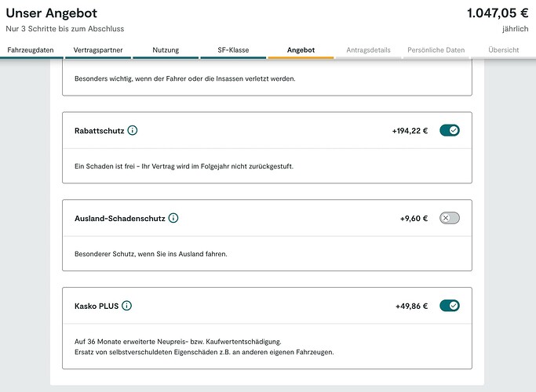536x392 pixels.
Task: Click 'Nur 3 Schritte bis zum Abschluss'
Action: coord(65,29)
